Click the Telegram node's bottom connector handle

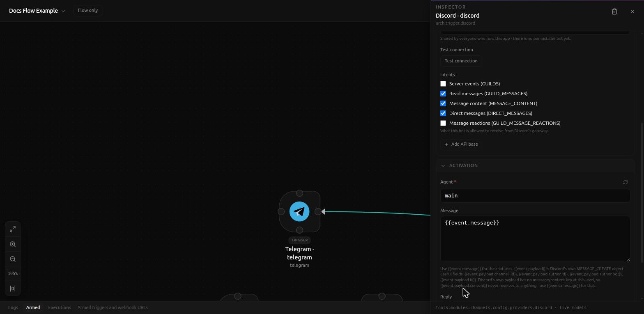coord(299,230)
